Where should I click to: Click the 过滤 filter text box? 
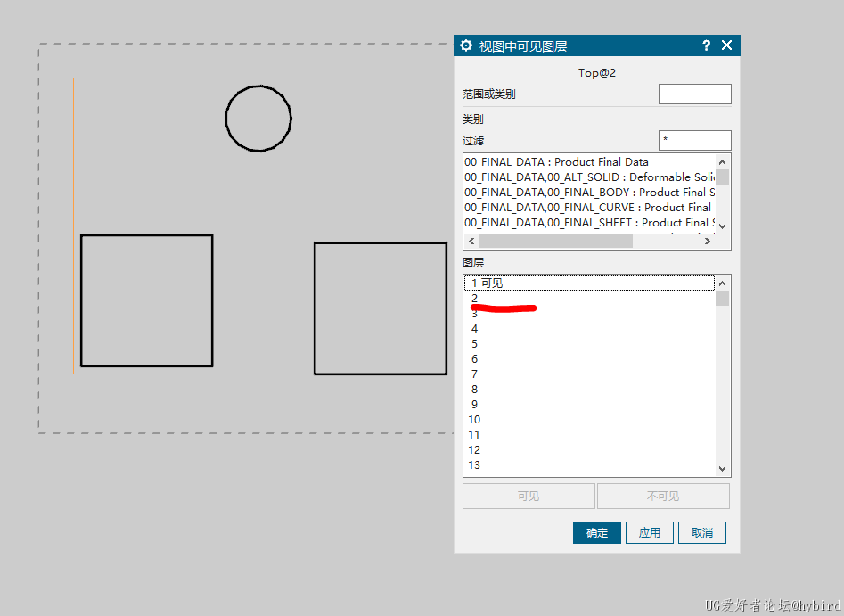click(694, 141)
